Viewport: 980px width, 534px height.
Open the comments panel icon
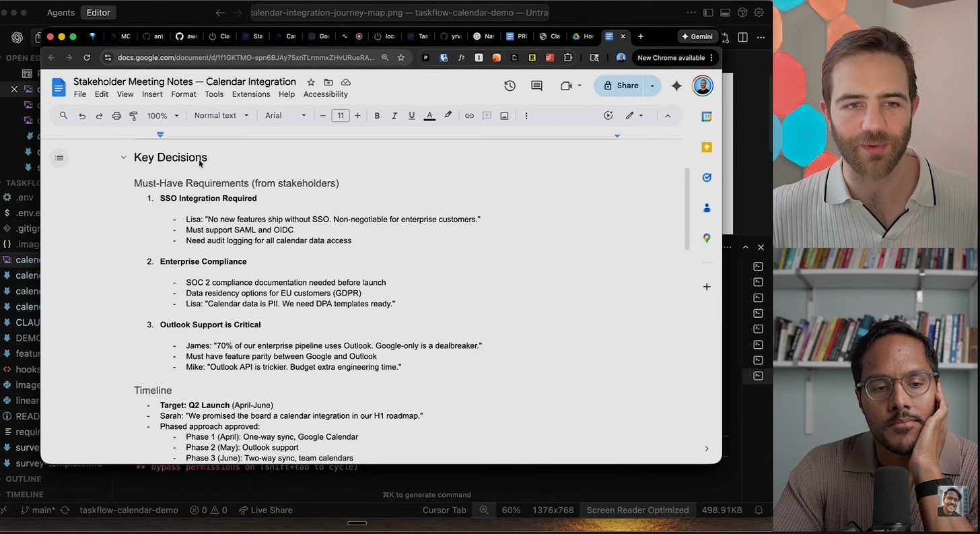click(x=536, y=86)
